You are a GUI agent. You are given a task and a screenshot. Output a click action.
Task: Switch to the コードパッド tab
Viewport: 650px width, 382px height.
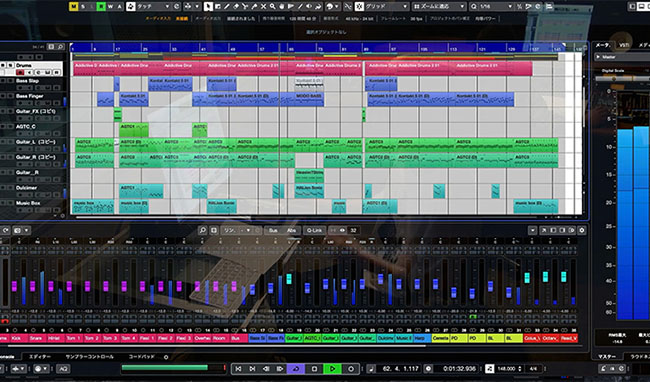tap(141, 356)
